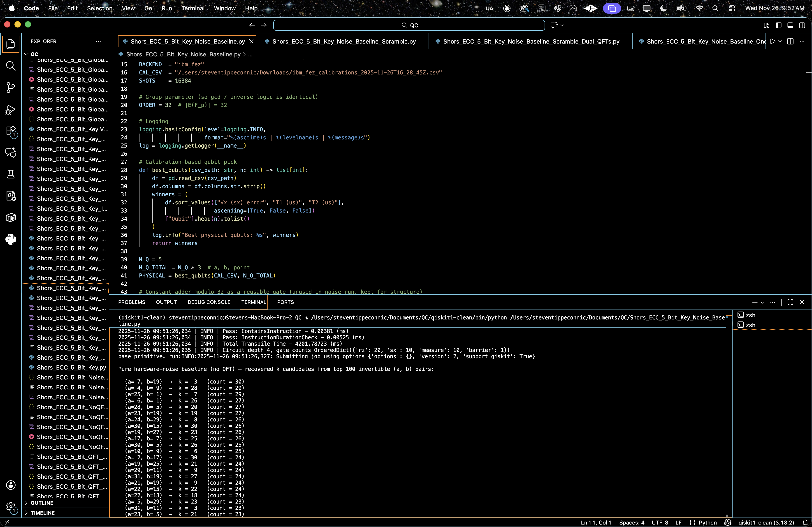This screenshot has height=527, width=812.
Task: Open the Testing flask view
Action: [11, 174]
